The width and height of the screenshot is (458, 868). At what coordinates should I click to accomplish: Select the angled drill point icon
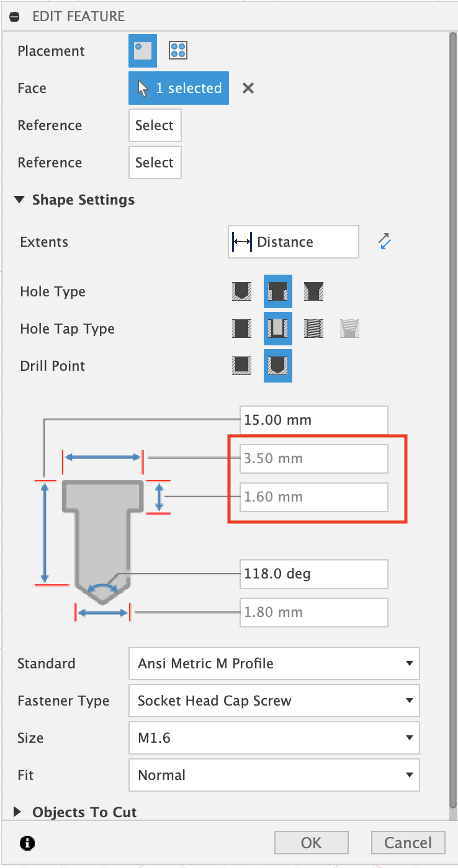(277, 366)
